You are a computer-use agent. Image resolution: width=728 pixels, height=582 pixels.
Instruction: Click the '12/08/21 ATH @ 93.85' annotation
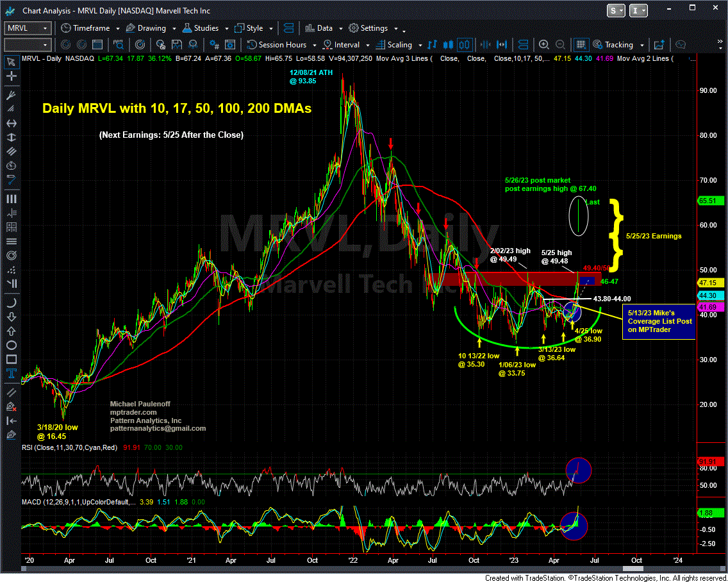[x=310, y=77]
